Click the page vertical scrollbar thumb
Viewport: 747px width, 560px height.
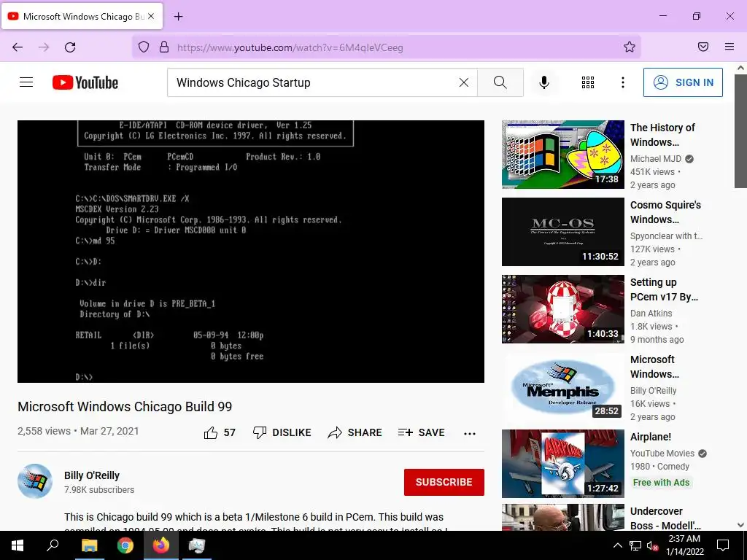pos(740,131)
